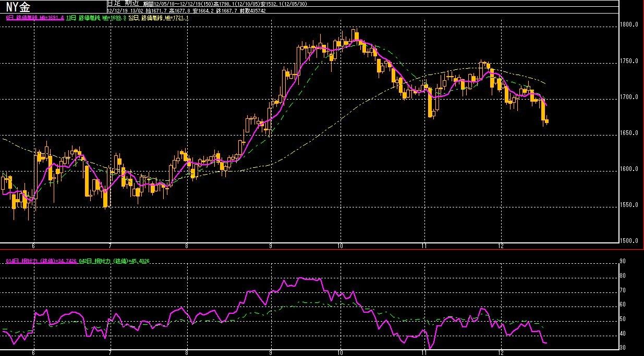Click the 70 level on RSI axis

pyautogui.click(x=622, y=290)
